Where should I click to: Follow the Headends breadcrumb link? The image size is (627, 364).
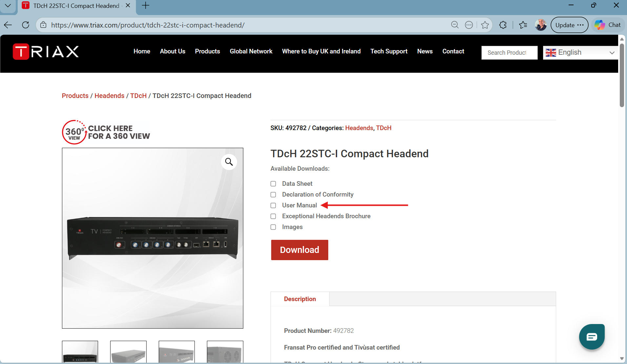pyautogui.click(x=110, y=96)
